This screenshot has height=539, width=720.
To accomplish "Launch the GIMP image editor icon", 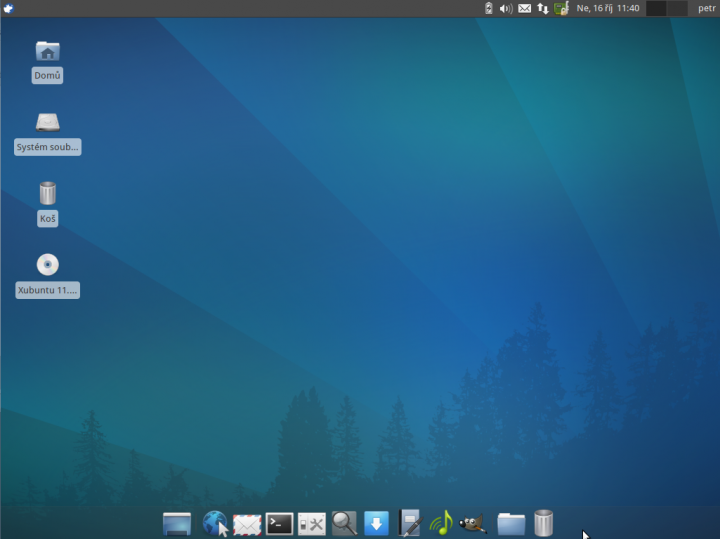I will coord(473,523).
